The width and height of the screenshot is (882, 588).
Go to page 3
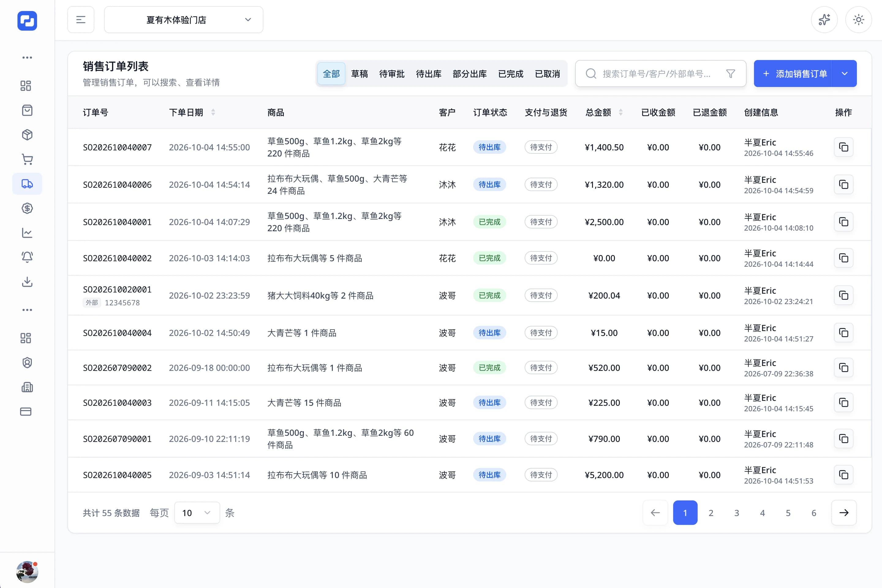coord(737,513)
